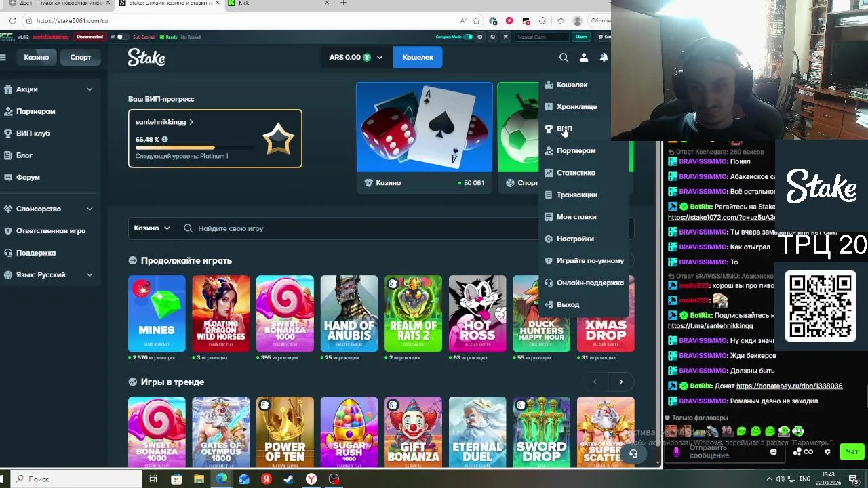Open the notifications bell icon
The image size is (868, 488).
coord(604,58)
